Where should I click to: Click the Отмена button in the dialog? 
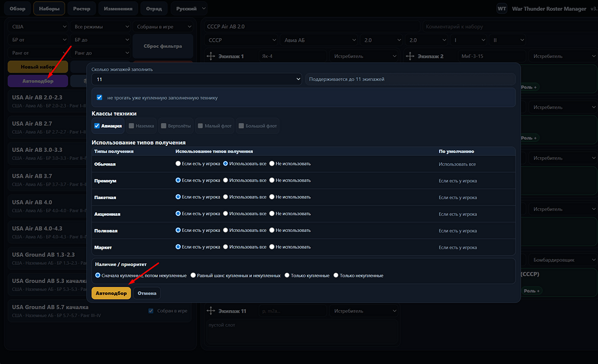[x=147, y=293]
